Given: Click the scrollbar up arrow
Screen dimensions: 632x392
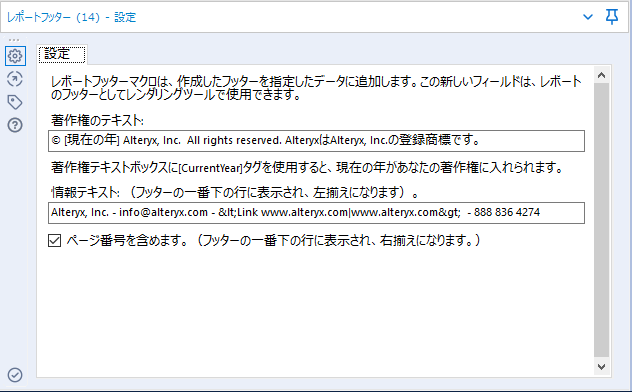Looking at the screenshot, I should click(601, 75).
